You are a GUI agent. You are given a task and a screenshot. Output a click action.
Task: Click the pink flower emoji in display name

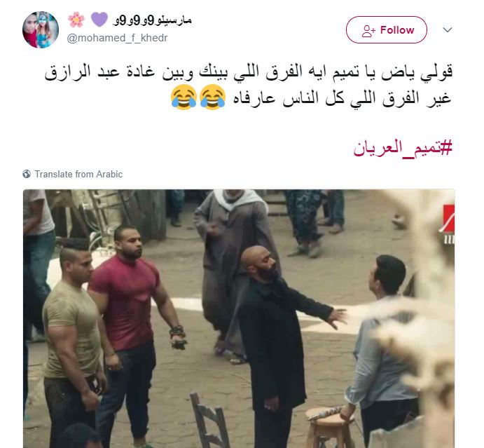click(76, 20)
